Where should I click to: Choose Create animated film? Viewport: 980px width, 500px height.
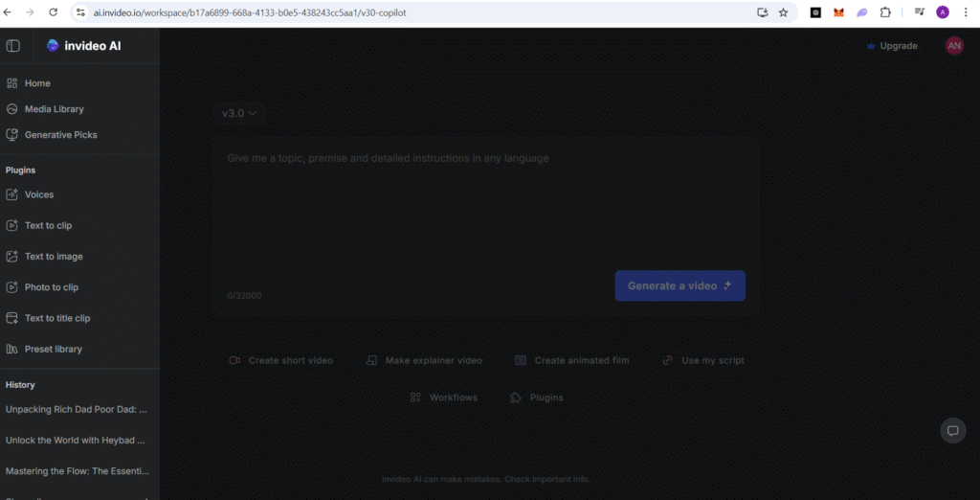[x=572, y=360]
